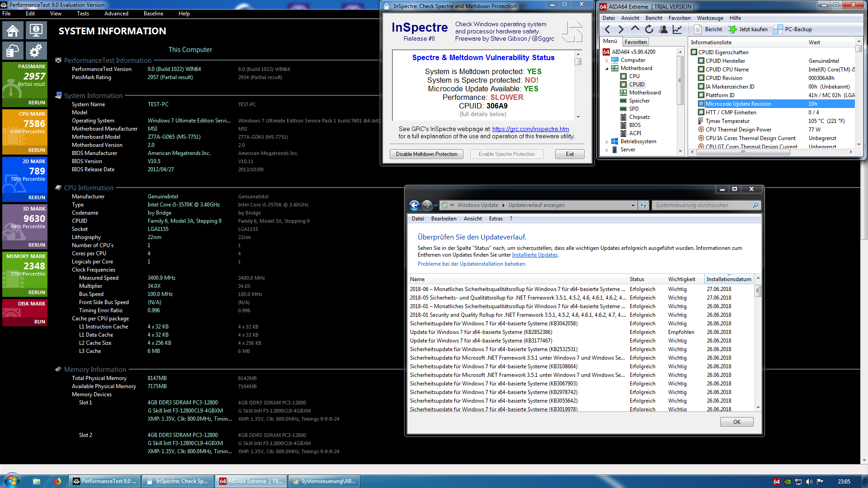Refresh the AIDA64 view

pos(649,29)
